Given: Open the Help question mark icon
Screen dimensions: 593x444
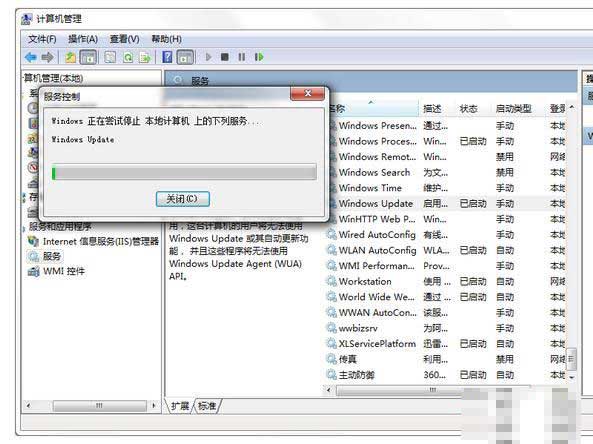Looking at the screenshot, I should coord(167,57).
